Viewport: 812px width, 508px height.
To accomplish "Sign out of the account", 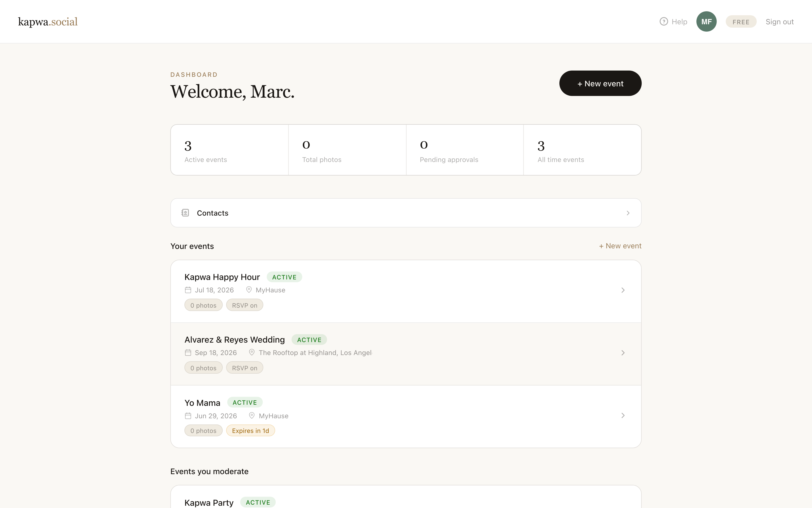I will pyautogui.click(x=779, y=22).
